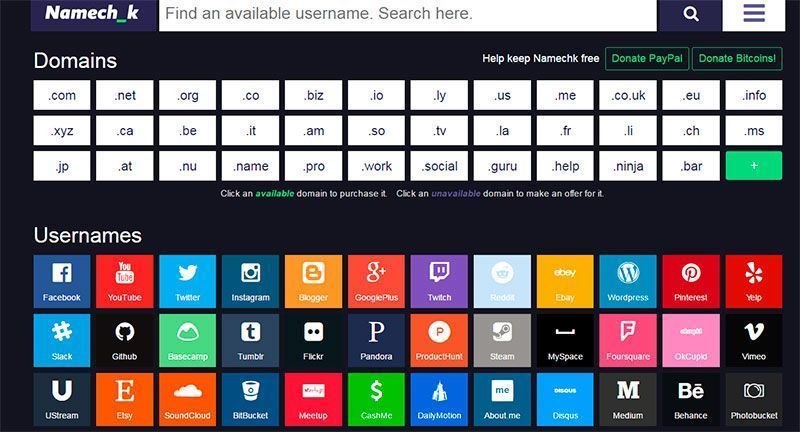Click the Donate Bitcoins button
Screen dimensions: 800x432
(737, 59)
